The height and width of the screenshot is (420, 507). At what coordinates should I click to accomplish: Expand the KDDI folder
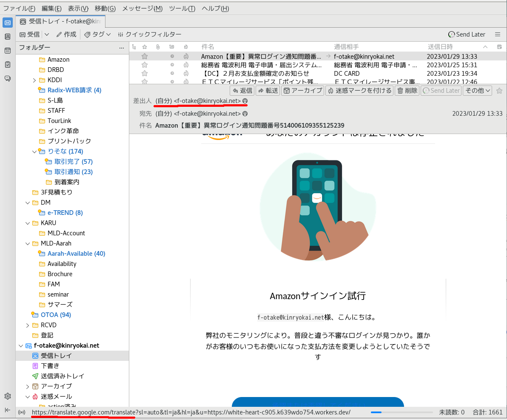pyautogui.click(x=34, y=80)
